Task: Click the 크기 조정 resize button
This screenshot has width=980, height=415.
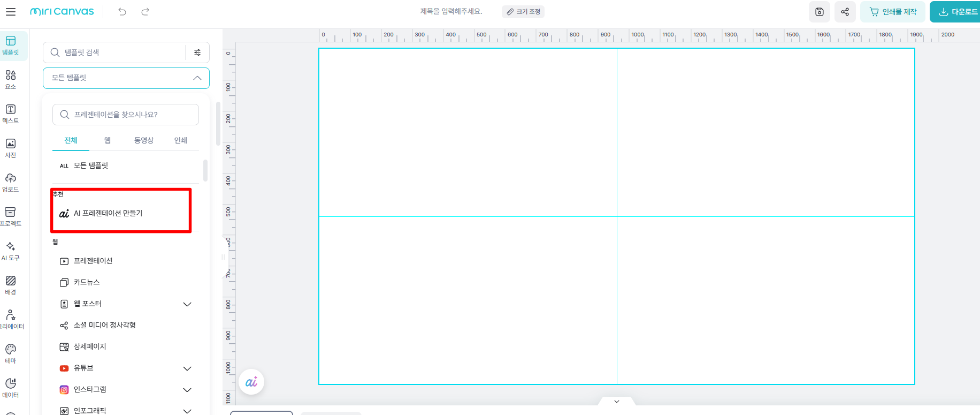Action: coord(523,12)
